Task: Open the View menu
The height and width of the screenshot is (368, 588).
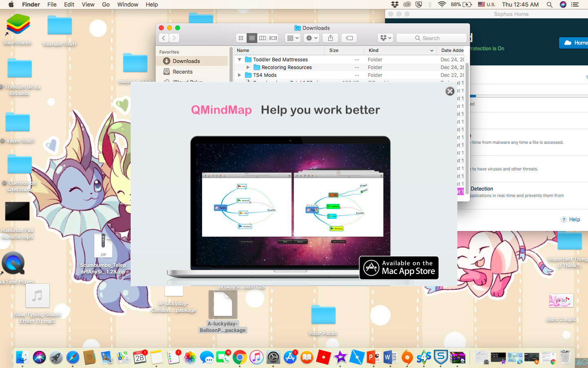Action: point(88,4)
